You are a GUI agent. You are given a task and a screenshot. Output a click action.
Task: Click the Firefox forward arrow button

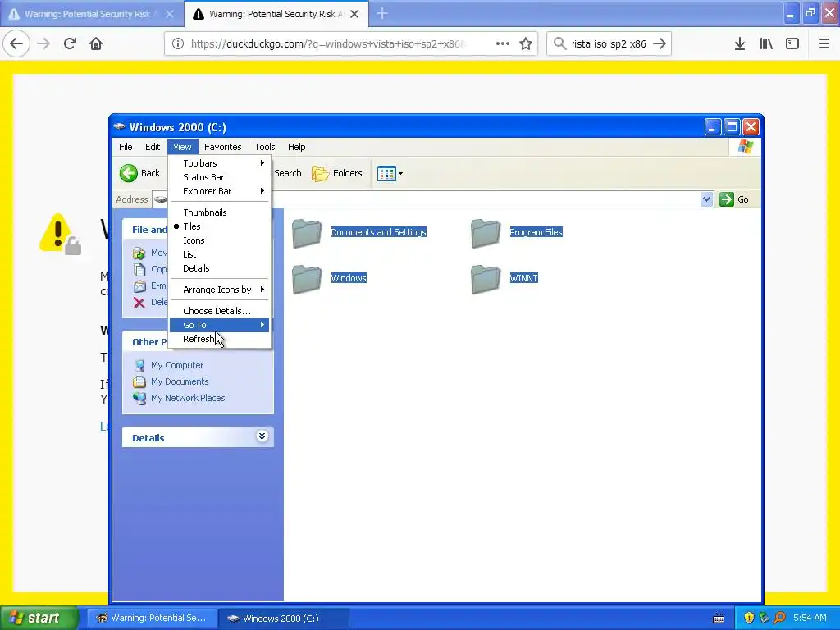(x=43, y=43)
